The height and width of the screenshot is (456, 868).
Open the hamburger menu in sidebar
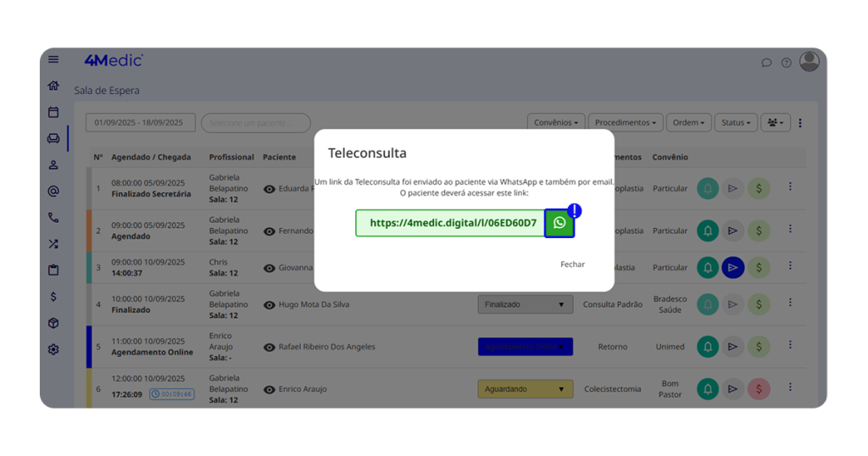point(53,59)
